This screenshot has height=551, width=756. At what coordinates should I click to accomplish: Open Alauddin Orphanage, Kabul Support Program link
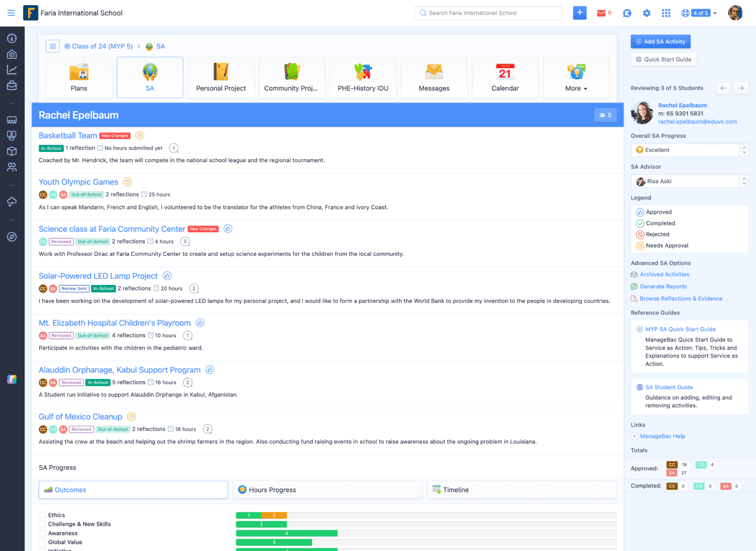click(119, 370)
